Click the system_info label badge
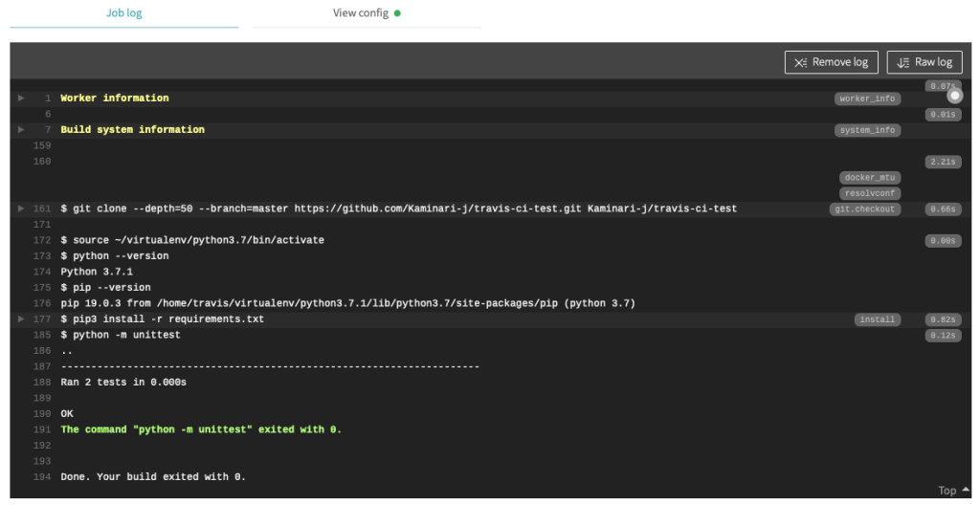The width and height of the screenshot is (980, 505). 867,130
